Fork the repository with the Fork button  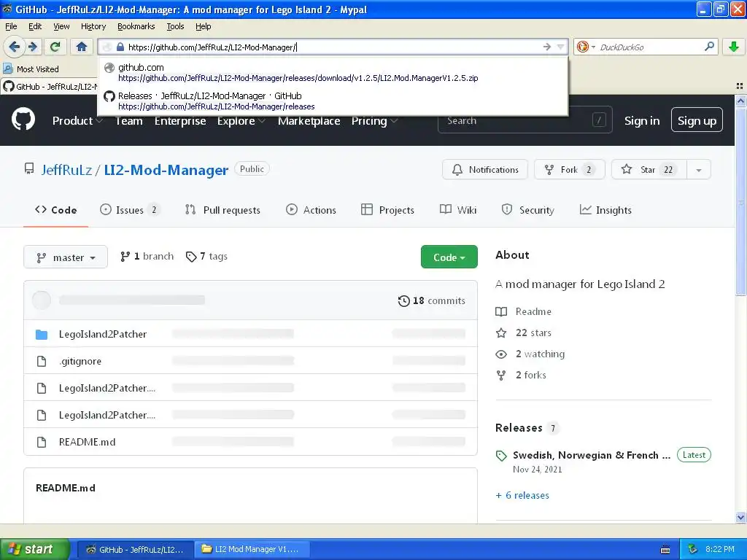click(569, 169)
